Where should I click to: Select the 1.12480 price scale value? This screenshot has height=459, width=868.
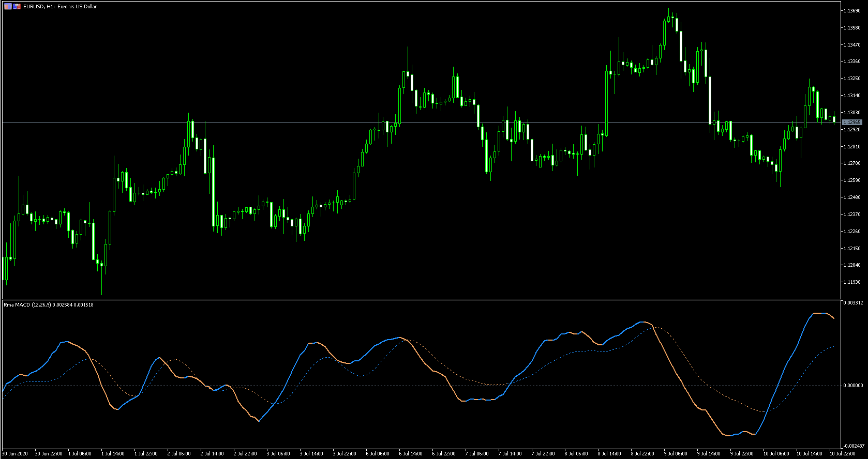tap(851, 197)
